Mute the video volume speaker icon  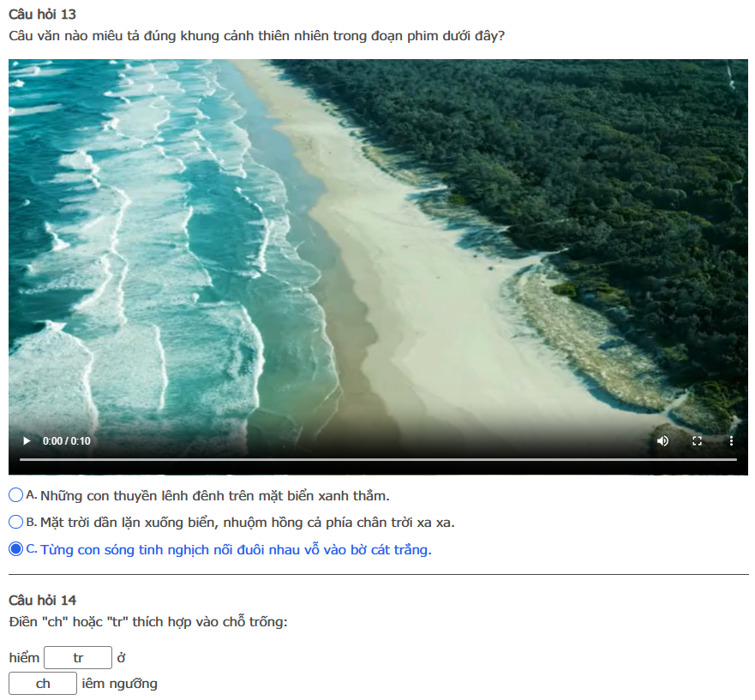tap(662, 440)
